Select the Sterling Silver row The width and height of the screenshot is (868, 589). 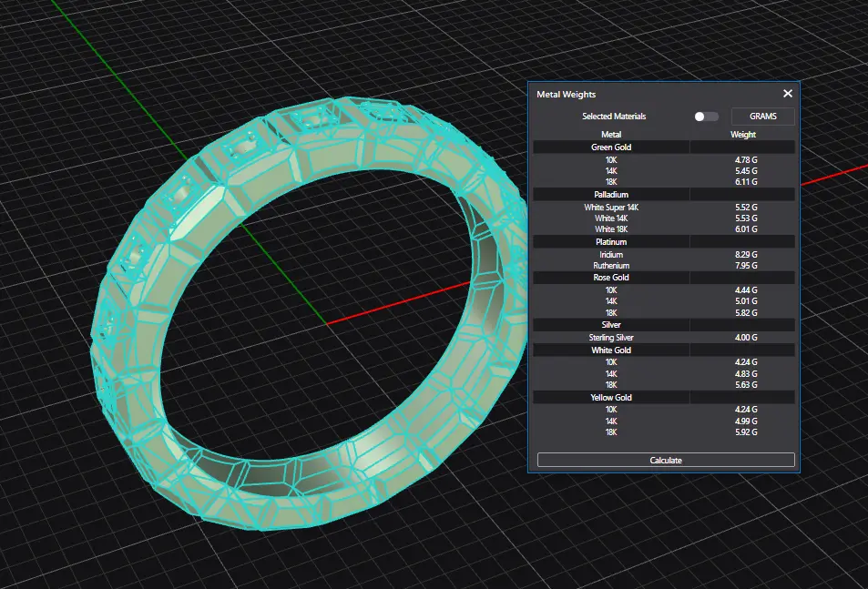point(611,338)
